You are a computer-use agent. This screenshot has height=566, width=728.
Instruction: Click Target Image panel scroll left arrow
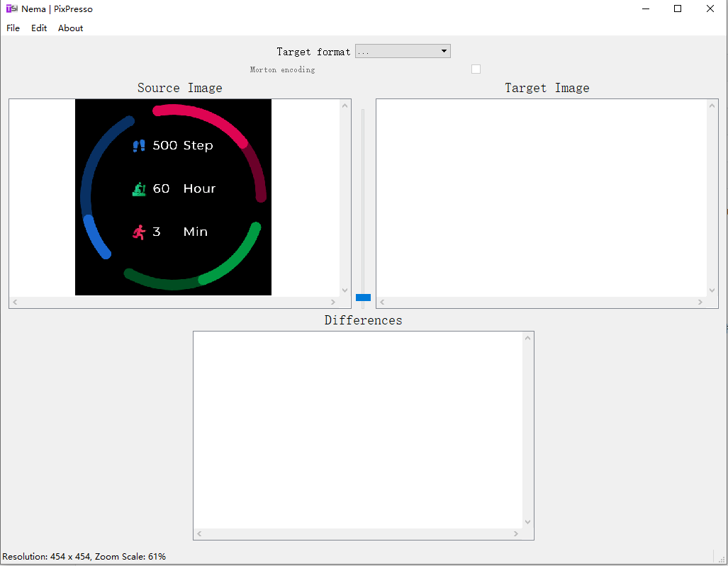382,302
